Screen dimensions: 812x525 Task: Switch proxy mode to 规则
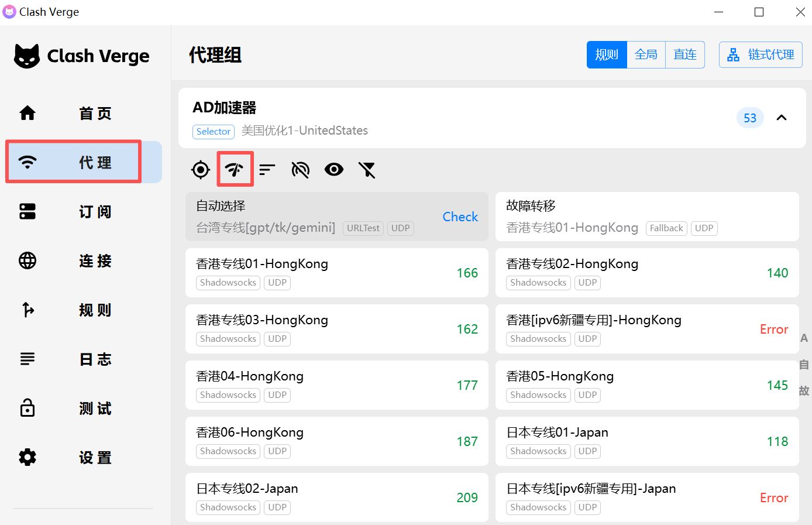[x=607, y=55]
